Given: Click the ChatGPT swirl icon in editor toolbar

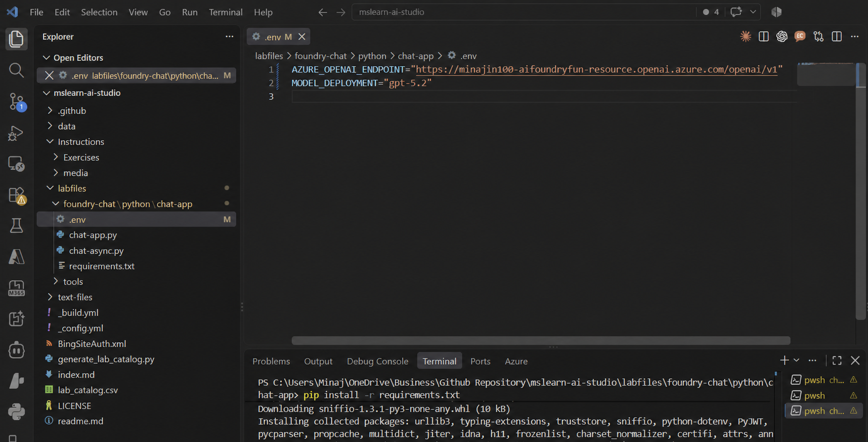Looking at the screenshot, I should click(x=782, y=36).
